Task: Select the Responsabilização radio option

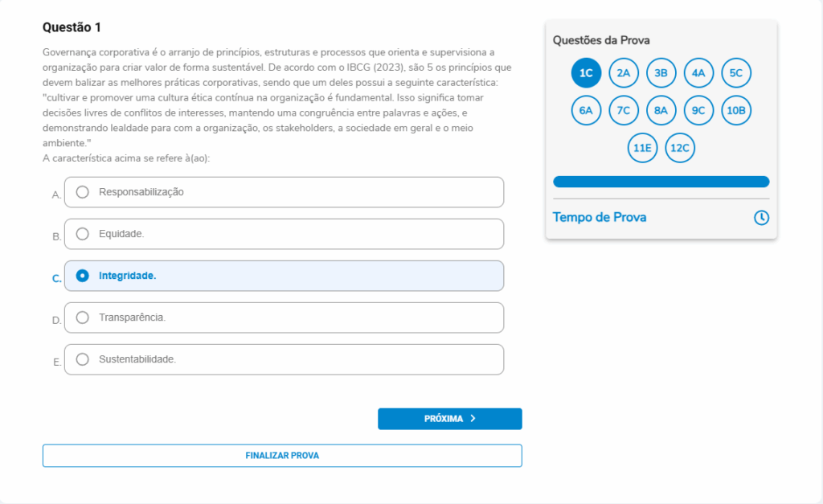Action: coord(82,192)
